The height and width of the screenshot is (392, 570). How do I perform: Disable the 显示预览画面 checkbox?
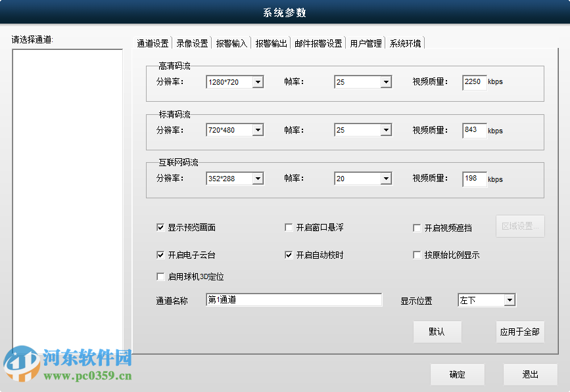point(160,227)
